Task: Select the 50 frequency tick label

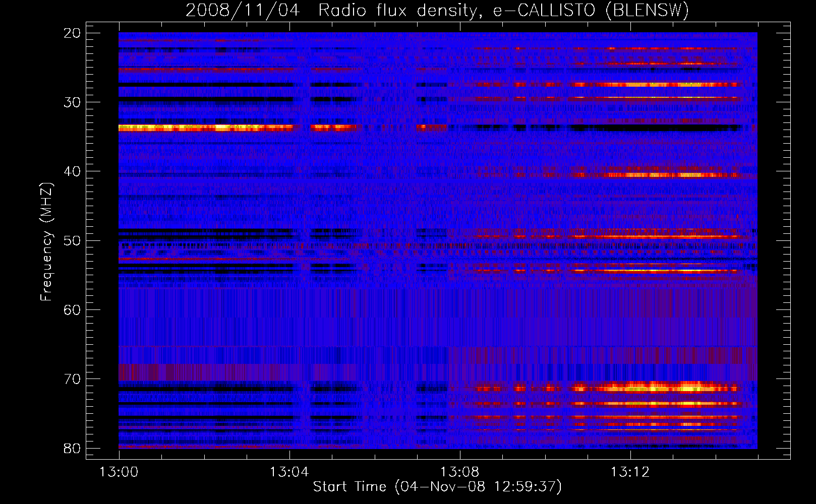Action: (73, 240)
